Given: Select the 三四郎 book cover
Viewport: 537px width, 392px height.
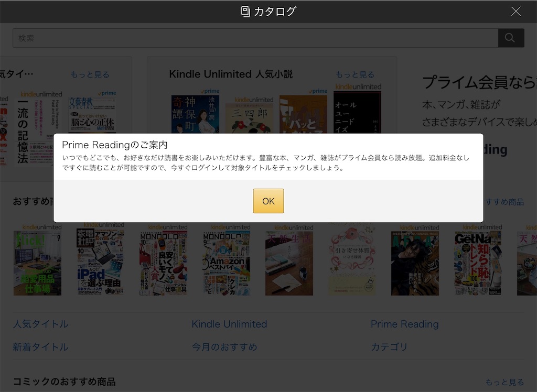Looking at the screenshot, I should pyautogui.click(x=249, y=118).
